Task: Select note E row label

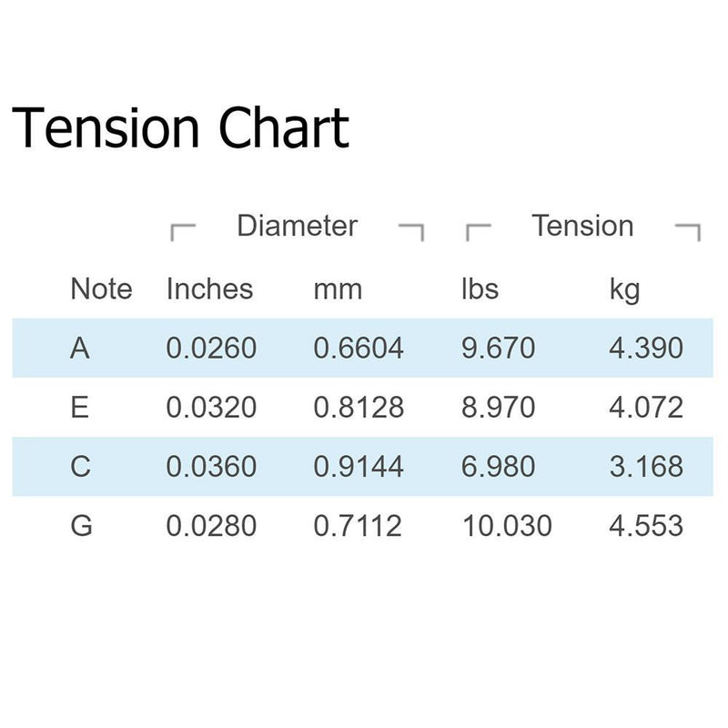Action: pyautogui.click(x=80, y=407)
